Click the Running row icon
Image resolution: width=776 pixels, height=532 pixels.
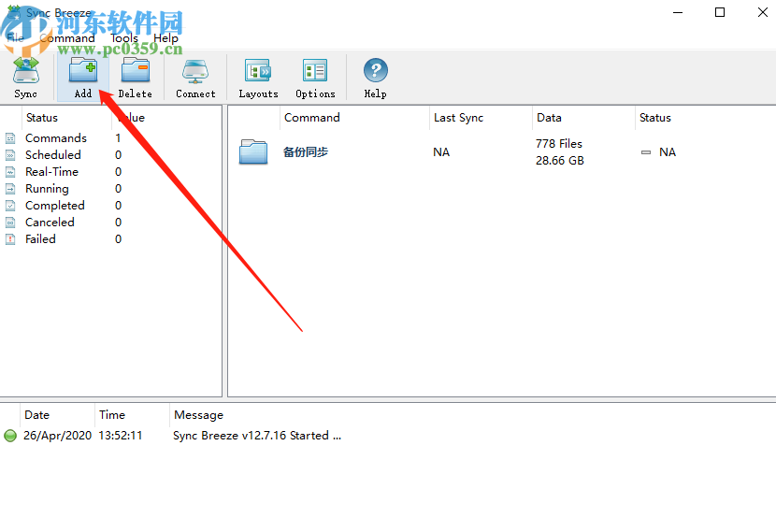point(10,189)
